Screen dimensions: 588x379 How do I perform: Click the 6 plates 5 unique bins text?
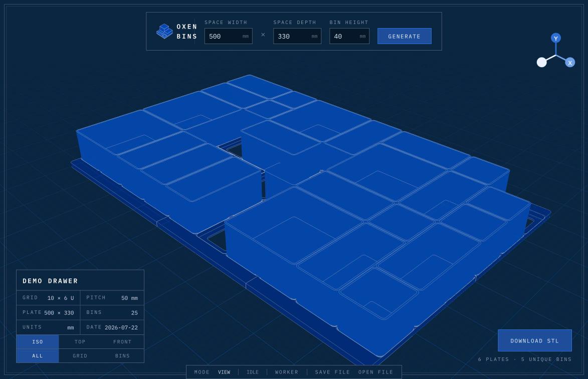525,359
